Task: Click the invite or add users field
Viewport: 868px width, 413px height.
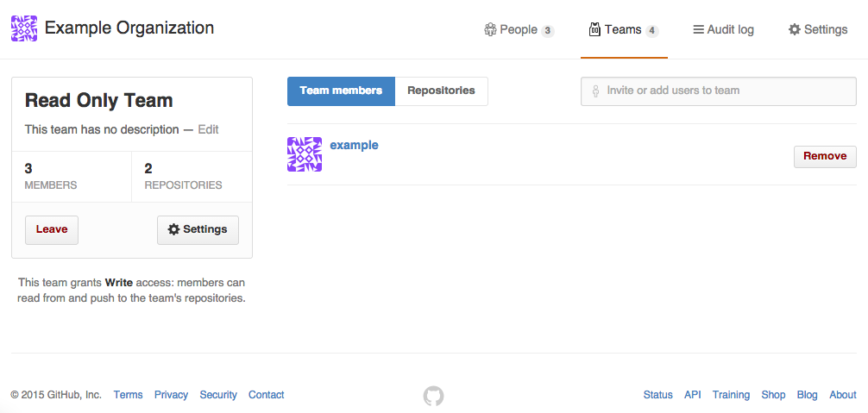Action: click(725, 91)
